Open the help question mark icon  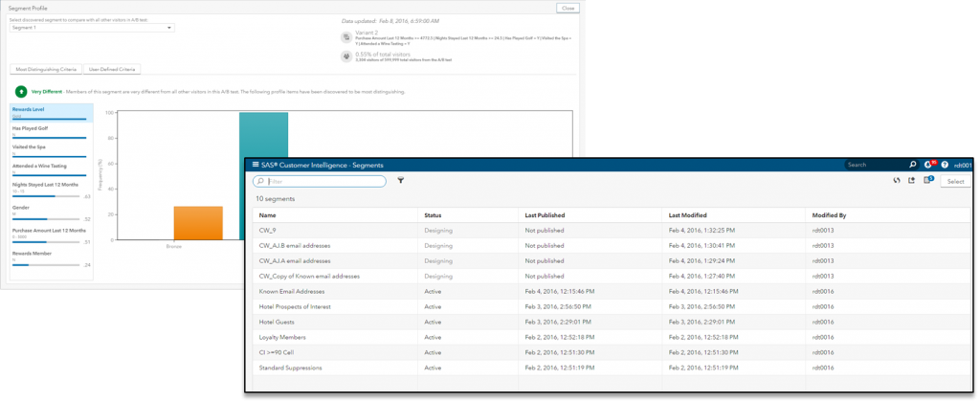tap(945, 165)
